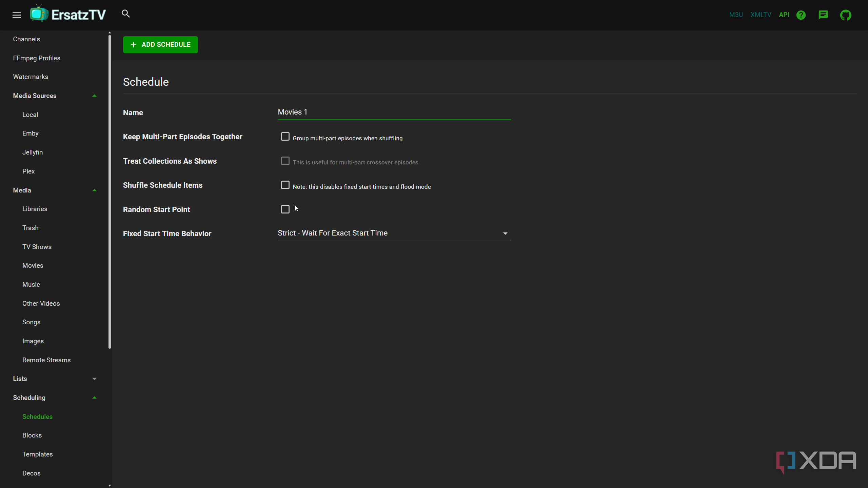Viewport: 868px width, 488px height.
Task: Open the search magnifier icon
Action: click(x=126, y=14)
